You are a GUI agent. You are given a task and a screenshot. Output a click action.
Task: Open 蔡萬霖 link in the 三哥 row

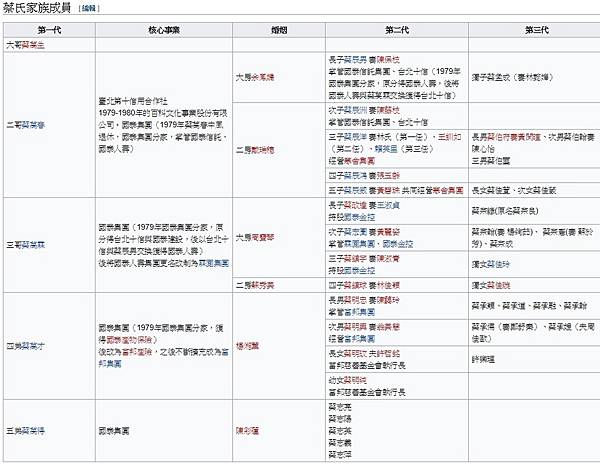tap(33, 245)
